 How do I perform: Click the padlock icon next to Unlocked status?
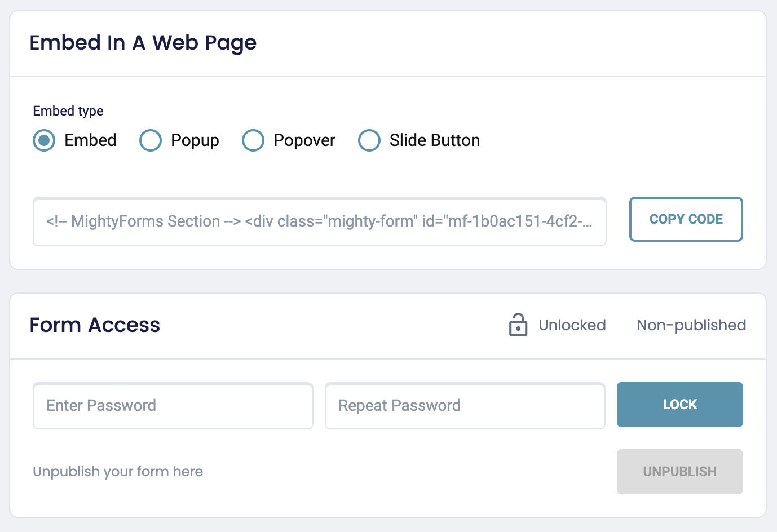[518, 325]
